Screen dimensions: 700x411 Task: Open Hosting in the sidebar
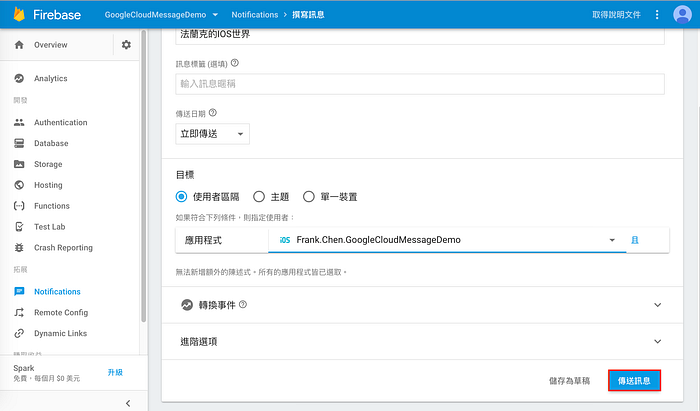(48, 185)
